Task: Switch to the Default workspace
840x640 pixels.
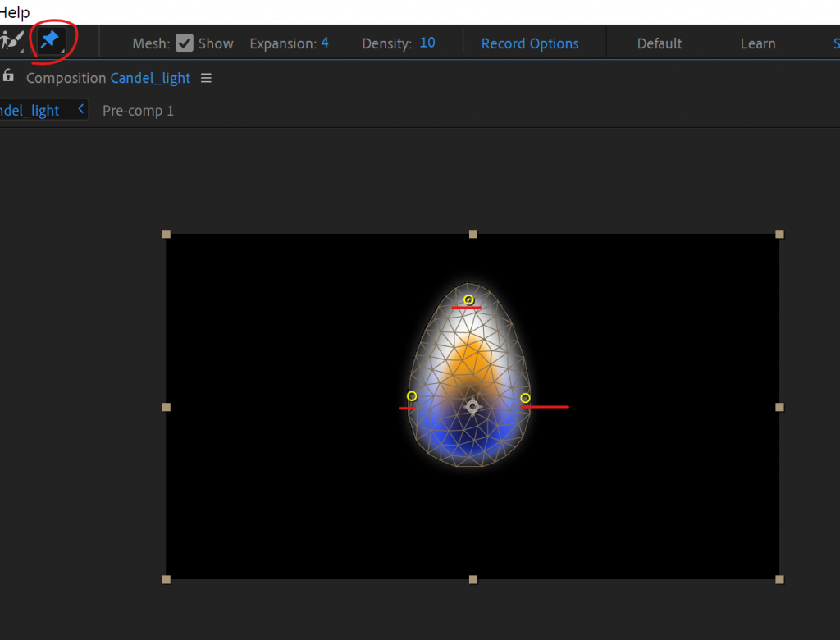Action: point(659,43)
